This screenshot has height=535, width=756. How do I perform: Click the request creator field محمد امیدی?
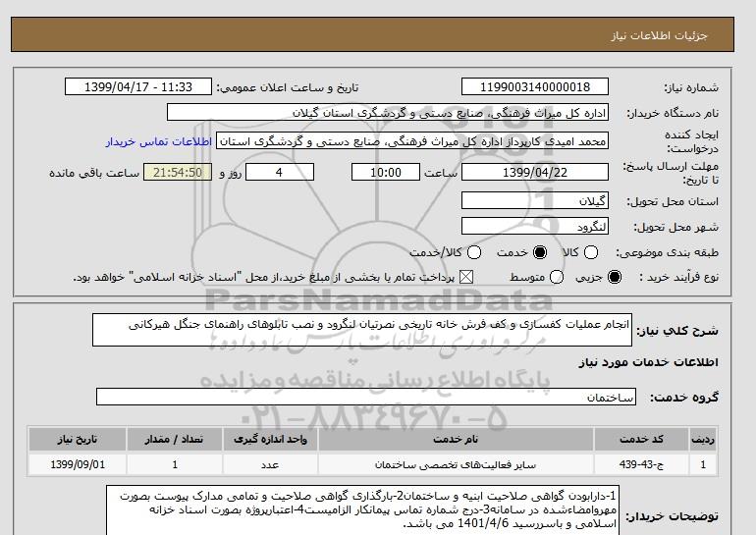pos(412,141)
